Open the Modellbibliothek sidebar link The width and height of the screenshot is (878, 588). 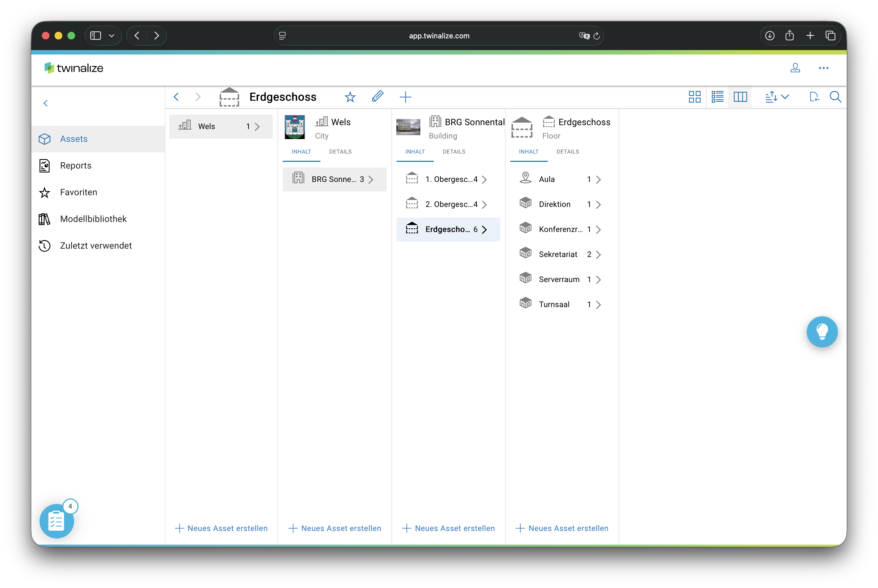pyautogui.click(x=93, y=219)
